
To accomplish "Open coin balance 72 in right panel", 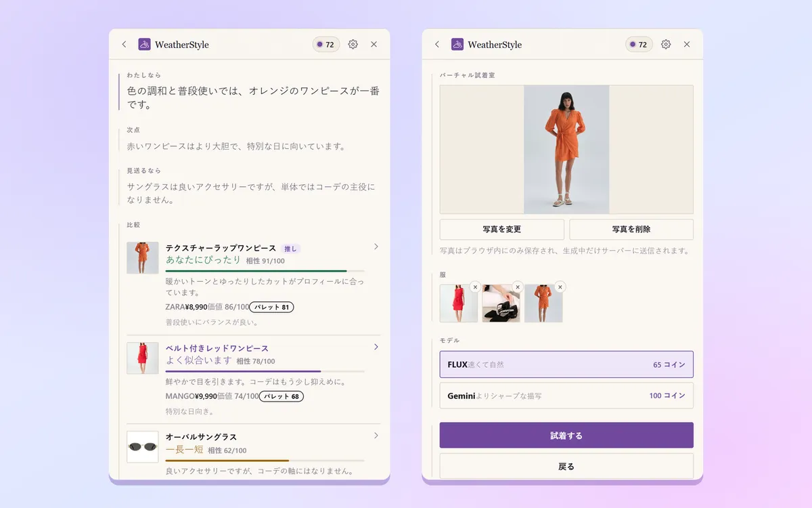I will 639,44.
